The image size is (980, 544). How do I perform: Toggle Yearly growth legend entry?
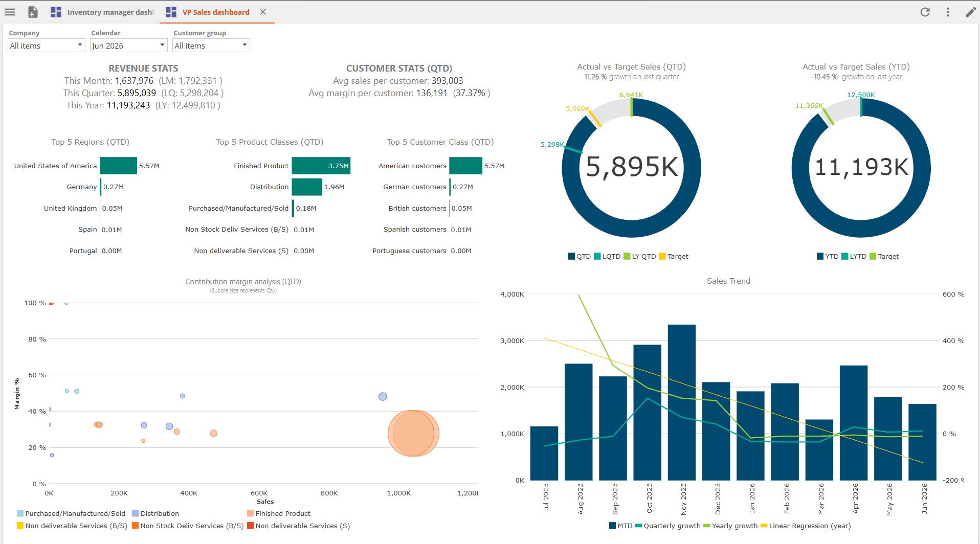pos(730,526)
